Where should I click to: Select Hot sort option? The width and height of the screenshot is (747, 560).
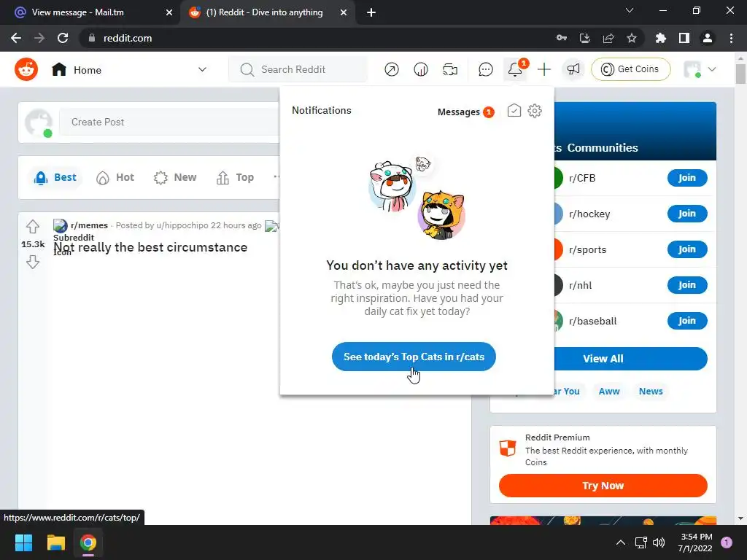(x=115, y=178)
